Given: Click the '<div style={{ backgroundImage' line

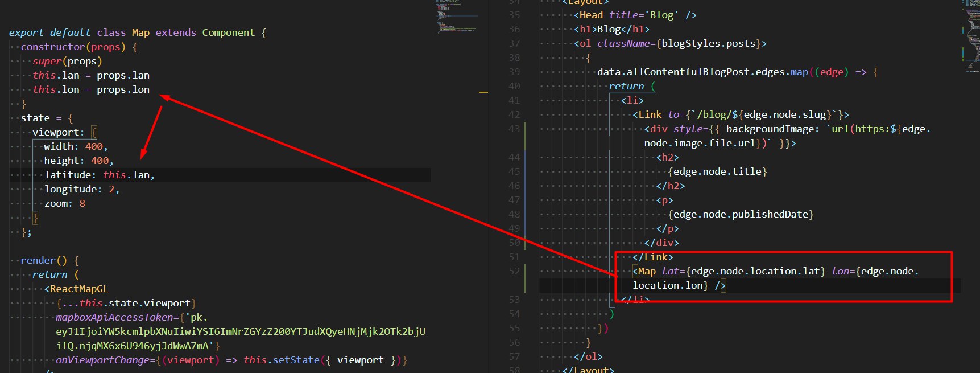Looking at the screenshot, I should (x=788, y=129).
